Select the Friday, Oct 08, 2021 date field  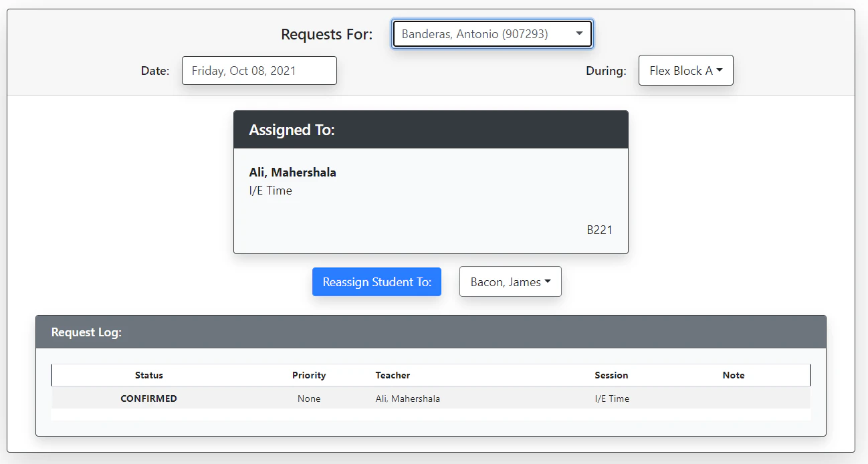click(x=259, y=70)
